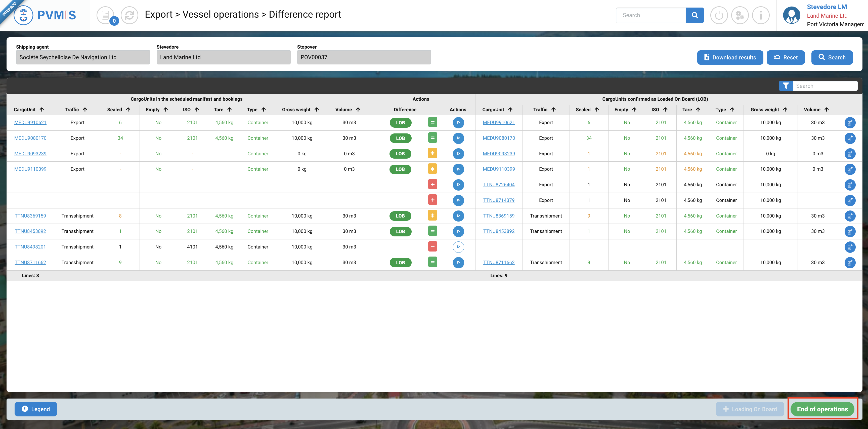Sort manifest Gross weight column
868x429 pixels.
(x=316, y=110)
